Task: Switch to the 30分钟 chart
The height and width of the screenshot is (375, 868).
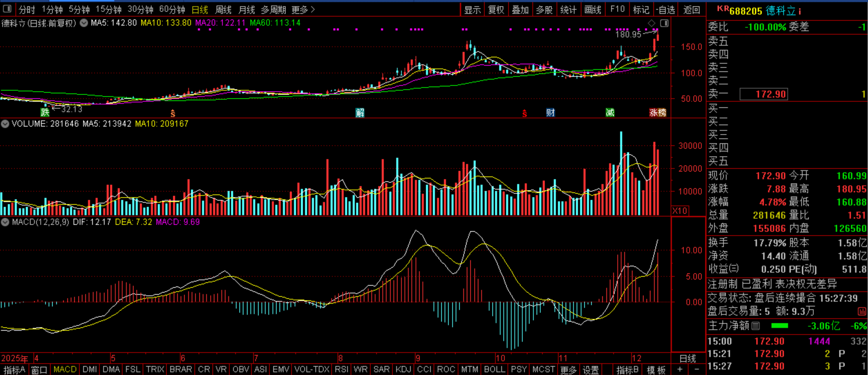Action: click(x=141, y=9)
